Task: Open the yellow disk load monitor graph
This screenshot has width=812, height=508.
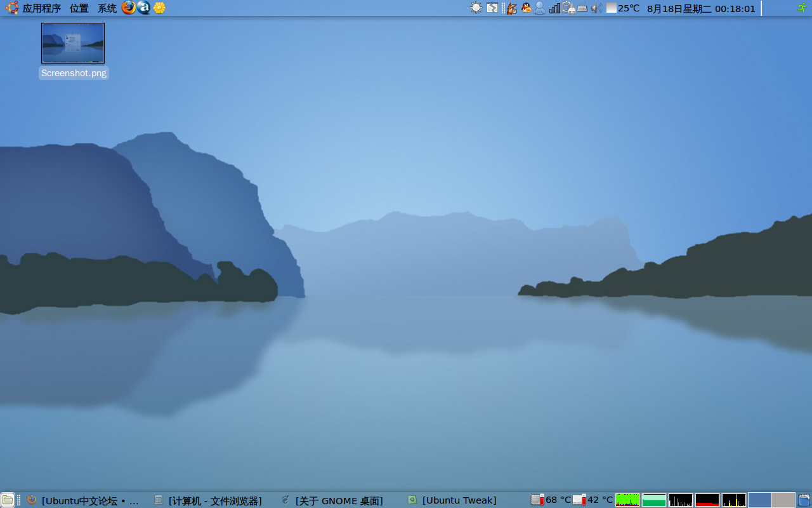Action: (x=734, y=500)
